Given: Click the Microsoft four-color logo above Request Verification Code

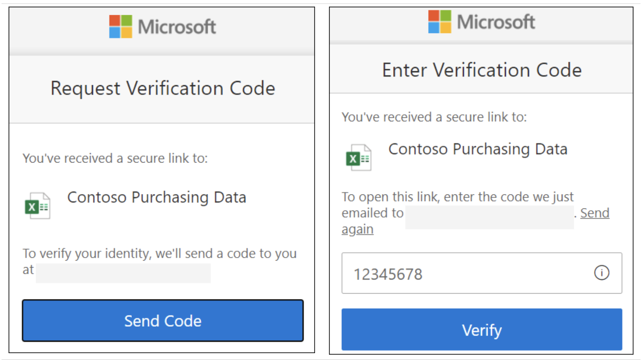Looking at the screenshot, I should (121, 26).
